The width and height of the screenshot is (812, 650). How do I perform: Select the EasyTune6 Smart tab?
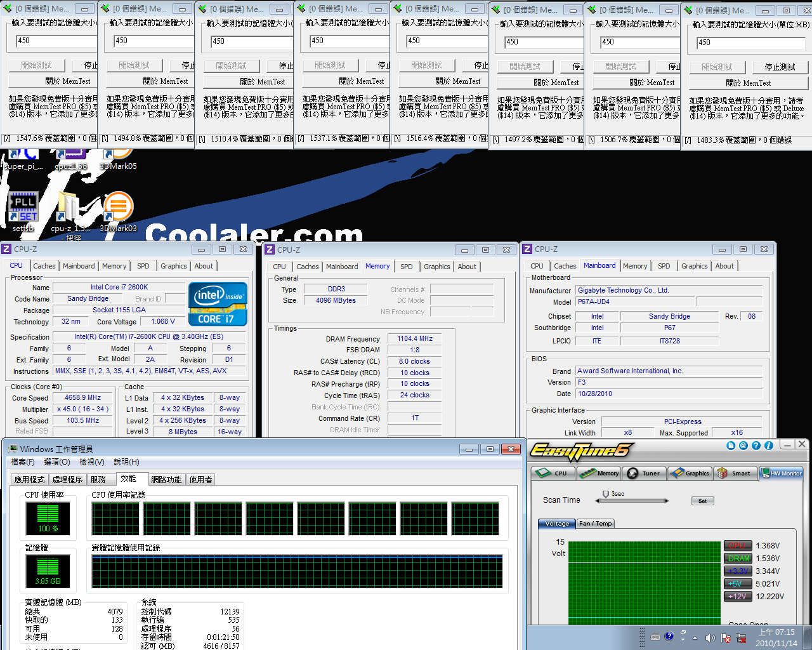[735, 473]
